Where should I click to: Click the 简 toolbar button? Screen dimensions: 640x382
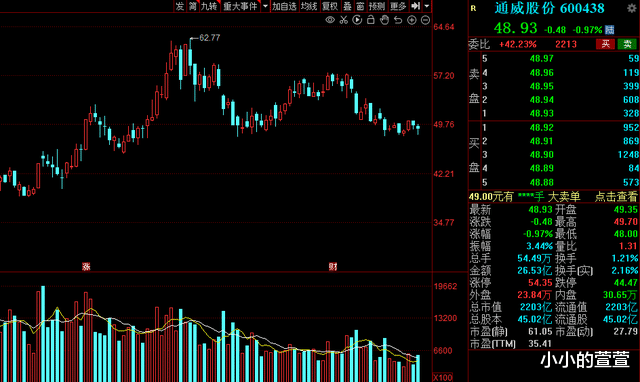[x=193, y=6]
